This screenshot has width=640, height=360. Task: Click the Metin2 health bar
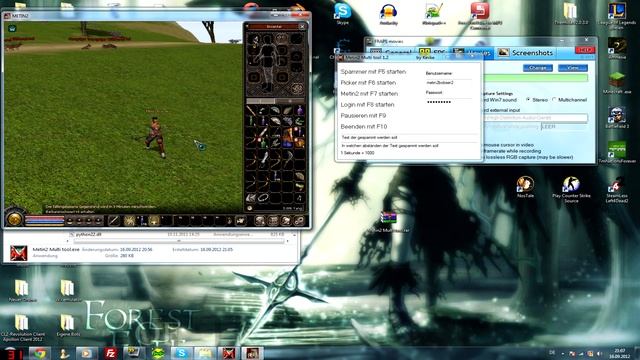45,219
